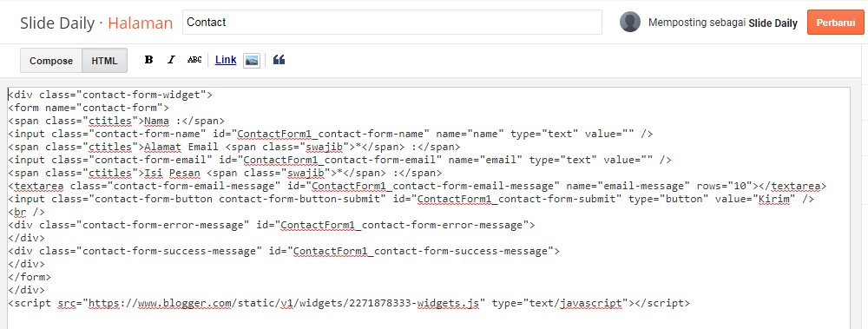Click the contact-form-success-message div line

pos(285,251)
